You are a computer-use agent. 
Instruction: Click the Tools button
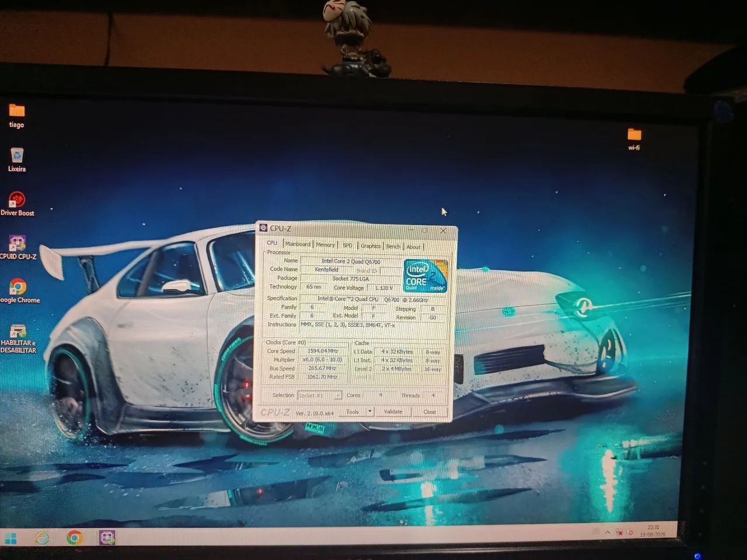[352, 411]
